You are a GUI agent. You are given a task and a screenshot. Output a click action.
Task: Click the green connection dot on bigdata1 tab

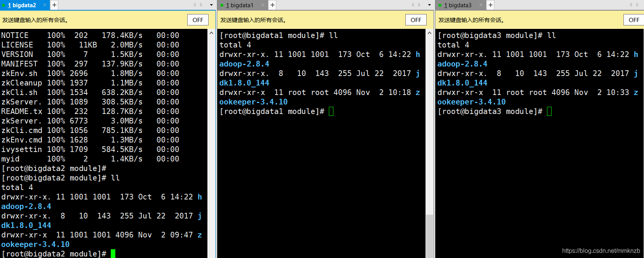pos(222,5)
